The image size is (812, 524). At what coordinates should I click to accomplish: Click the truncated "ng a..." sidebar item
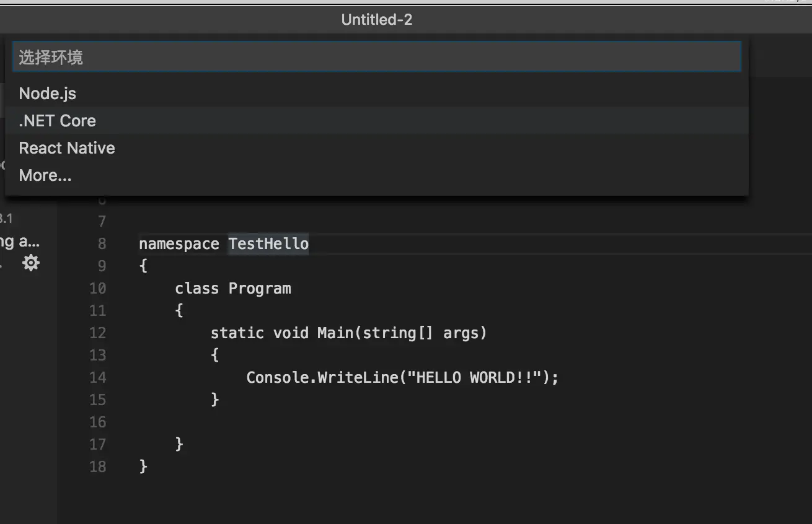pyautogui.click(x=19, y=241)
